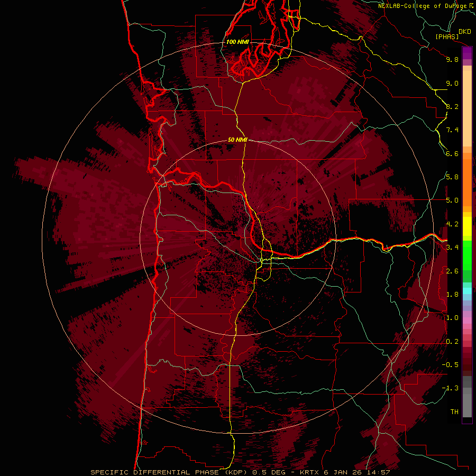Click the 7.4 scale label
Image resolution: width=476 pixels, height=476 pixels.
[x=452, y=130]
